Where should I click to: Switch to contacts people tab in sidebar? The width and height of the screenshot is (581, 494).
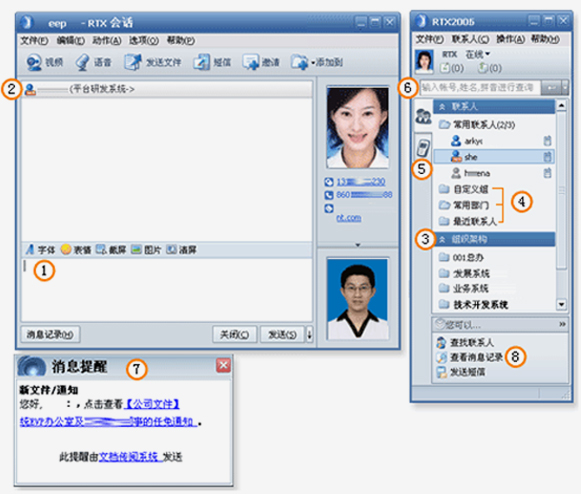coord(423,117)
